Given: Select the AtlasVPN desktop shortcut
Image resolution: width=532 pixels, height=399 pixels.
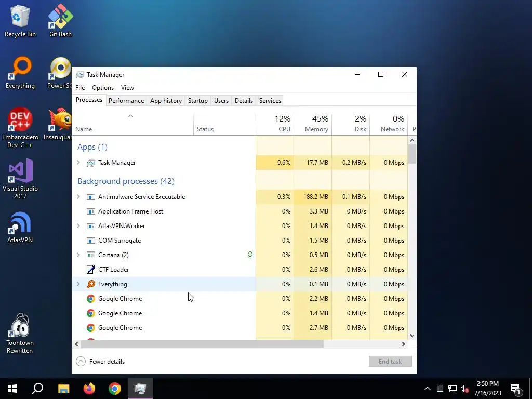Looking at the screenshot, I should pyautogui.click(x=20, y=228).
